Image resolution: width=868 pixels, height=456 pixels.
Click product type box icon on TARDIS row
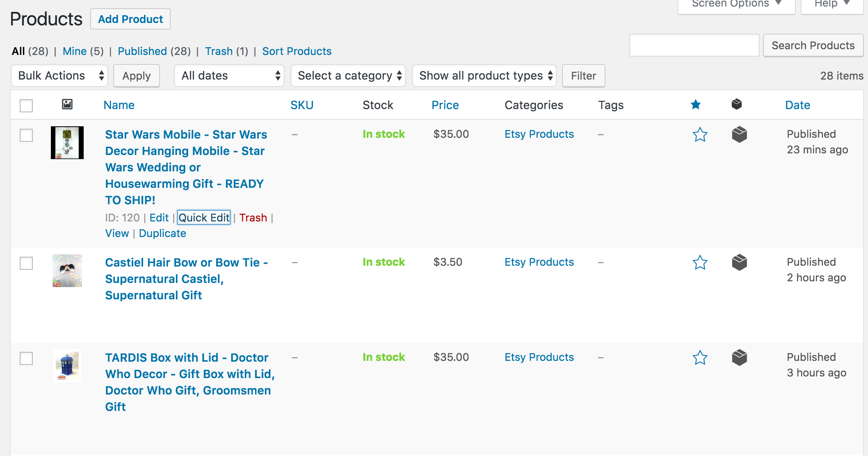click(x=739, y=358)
